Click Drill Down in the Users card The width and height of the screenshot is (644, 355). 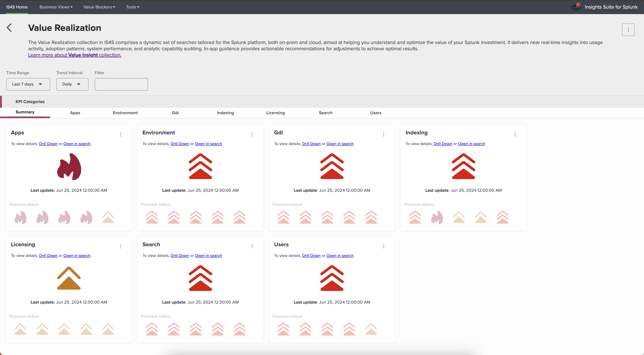pos(311,256)
